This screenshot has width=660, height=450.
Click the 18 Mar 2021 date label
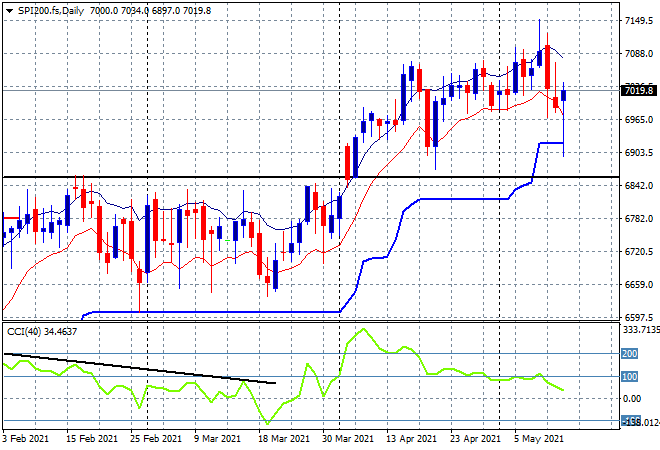point(284,439)
